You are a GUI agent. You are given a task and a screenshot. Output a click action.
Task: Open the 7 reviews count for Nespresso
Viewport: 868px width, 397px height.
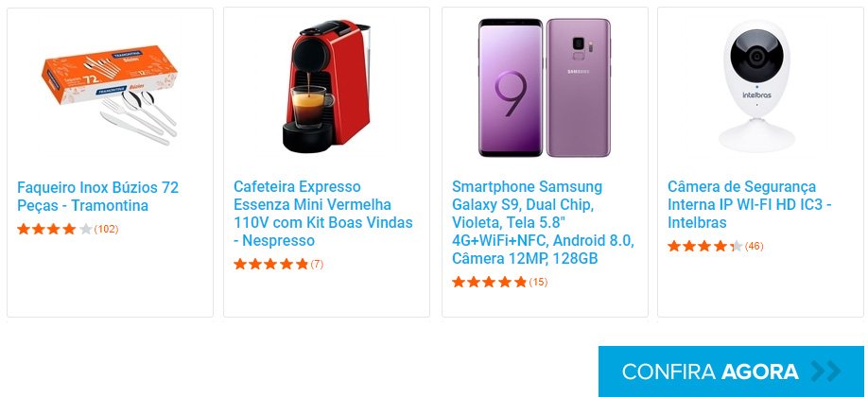(x=317, y=265)
